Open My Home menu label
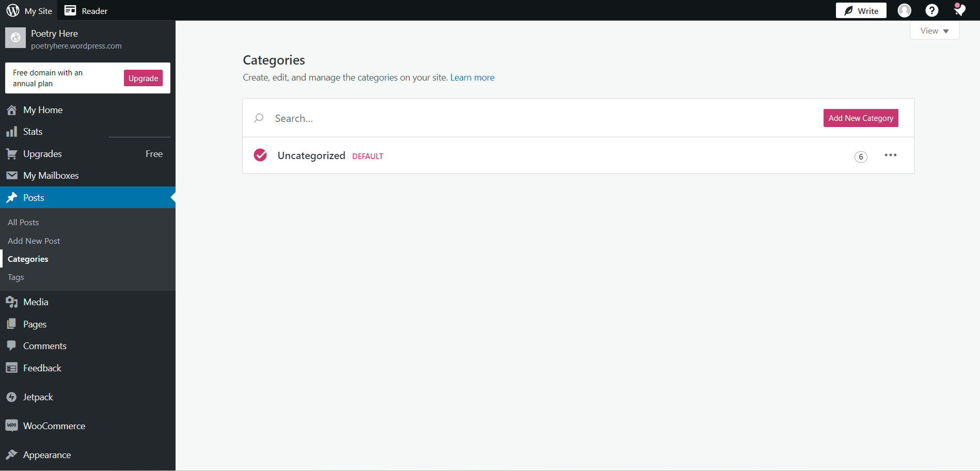980x471 pixels. tap(43, 110)
